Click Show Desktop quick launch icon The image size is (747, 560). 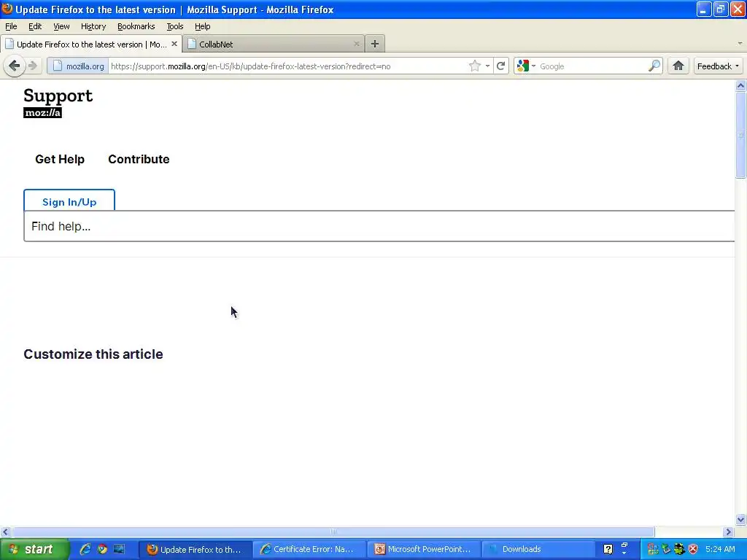[x=119, y=549]
